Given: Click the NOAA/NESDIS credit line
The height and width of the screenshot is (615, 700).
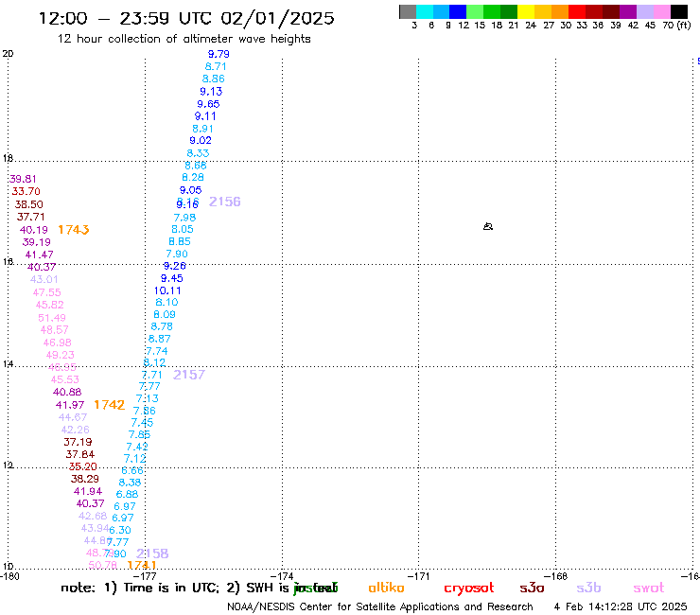Looking at the screenshot, I should pos(380,607).
